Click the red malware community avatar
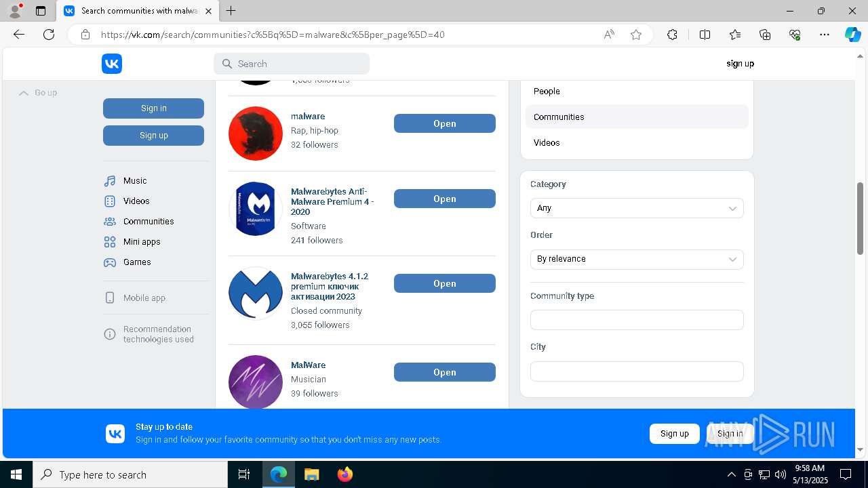 (x=256, y=134)
